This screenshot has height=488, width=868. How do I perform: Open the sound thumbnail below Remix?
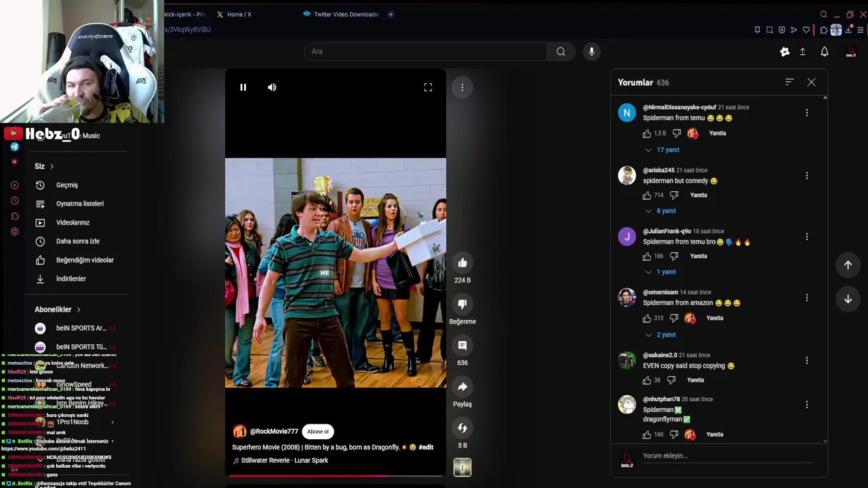click(x=462, y=468)
